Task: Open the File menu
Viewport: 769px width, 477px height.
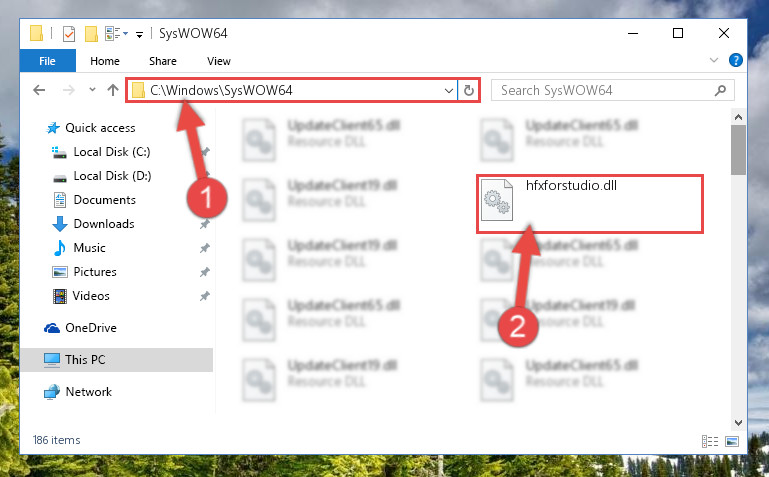Action: 48,61
